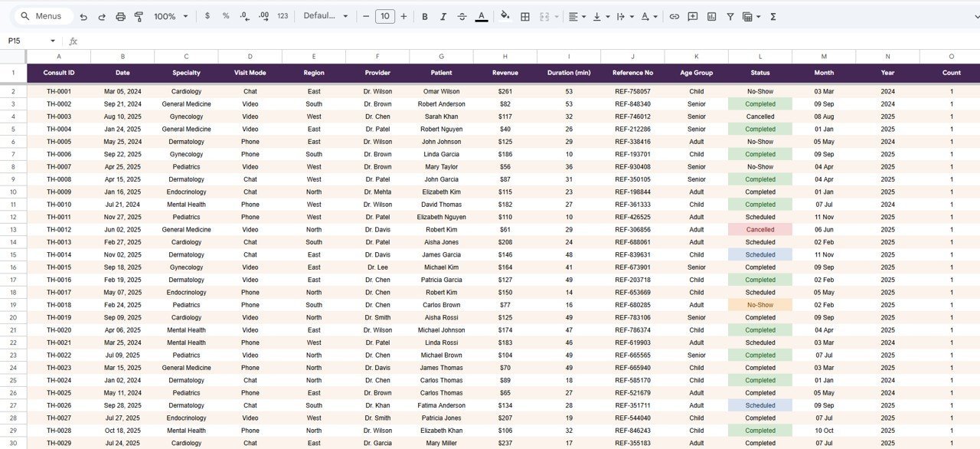Toggle strikethrough formatting
980x449 pixels.
pos(462,16)
